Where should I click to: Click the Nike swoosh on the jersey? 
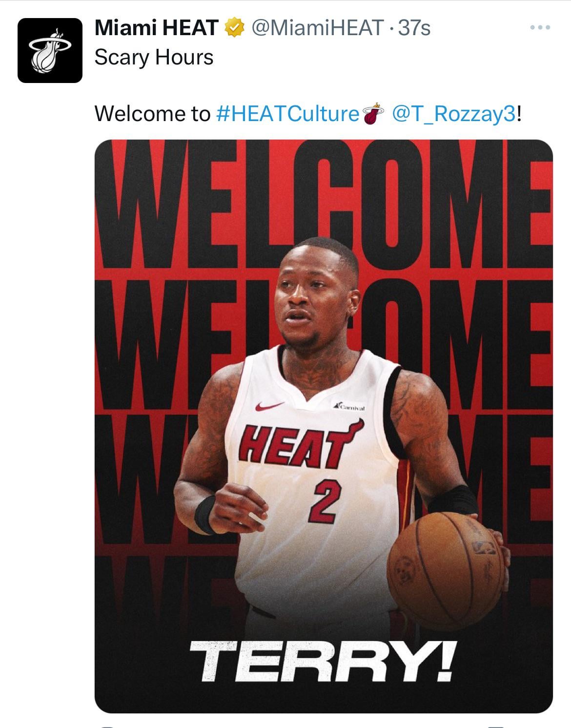[x=269, y=406]
